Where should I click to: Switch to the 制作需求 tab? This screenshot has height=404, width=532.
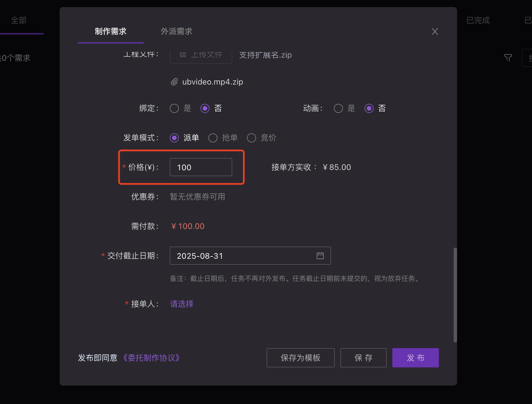pyautogui.click(x=110, y=31)
